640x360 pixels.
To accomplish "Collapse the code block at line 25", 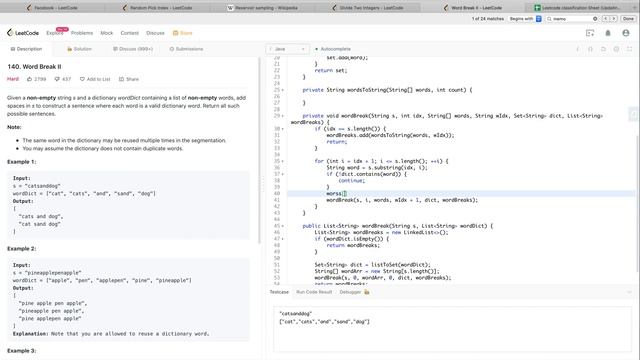I will tap(282, 90).
